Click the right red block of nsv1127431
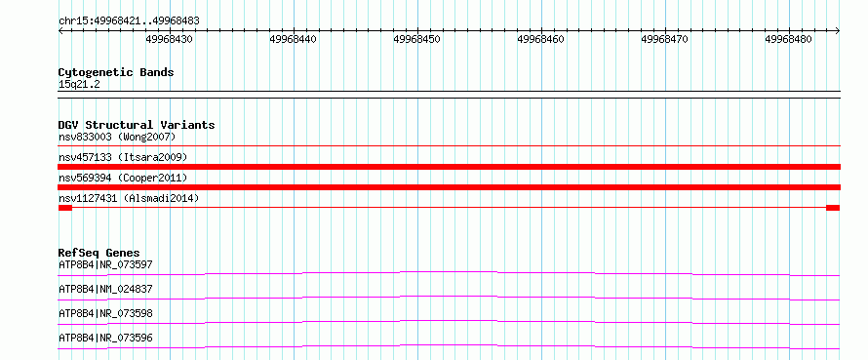Image resolution: width=868 pixels, height=360 pixels. (x=833, y=208)
